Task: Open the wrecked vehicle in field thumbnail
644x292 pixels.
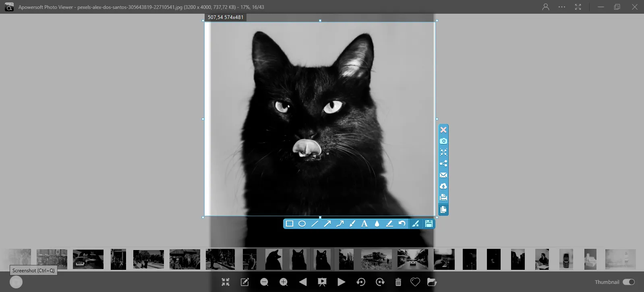Action: pos(377,259)
